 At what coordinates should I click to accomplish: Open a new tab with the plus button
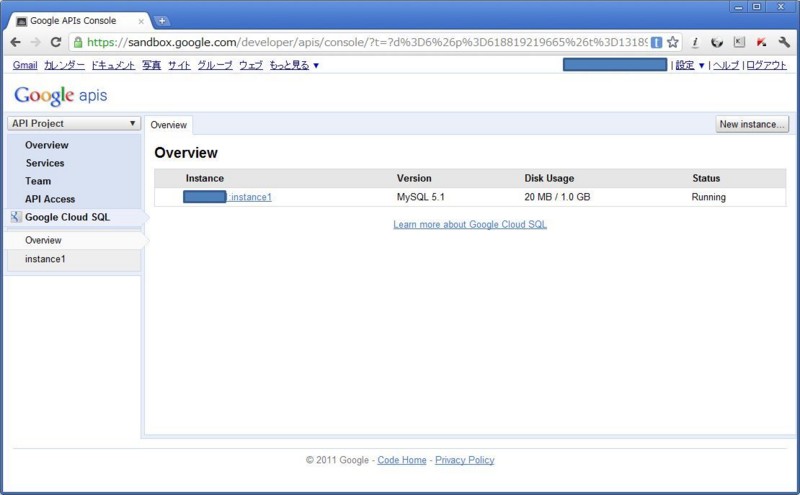click(x=162, y=21)
